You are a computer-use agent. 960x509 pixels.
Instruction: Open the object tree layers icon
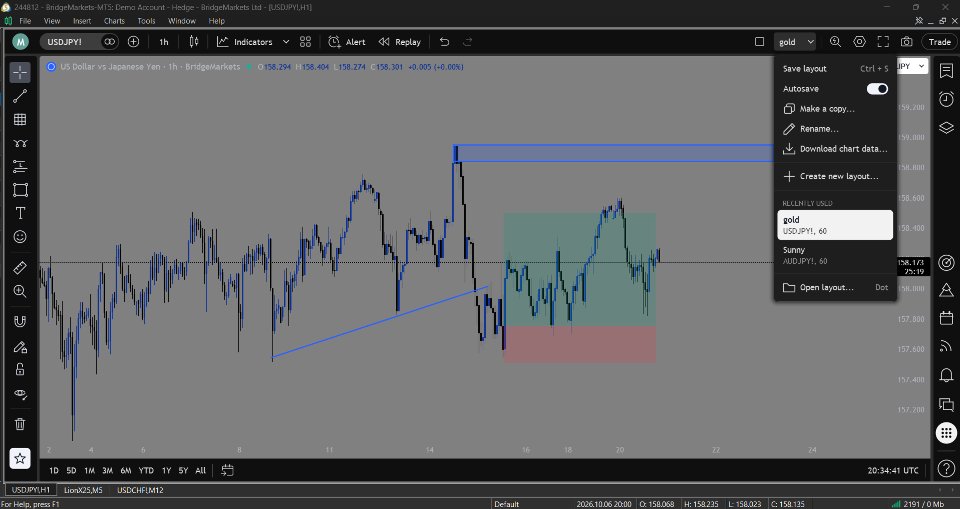pyautogui.click(x=946, y=127)
